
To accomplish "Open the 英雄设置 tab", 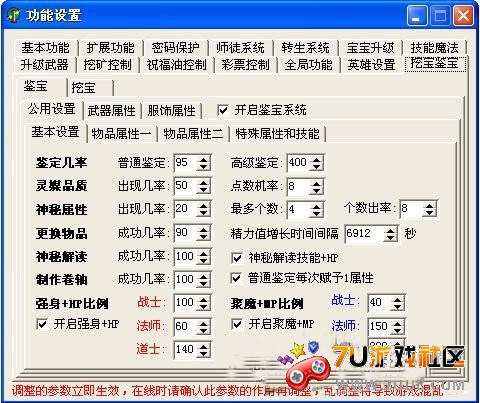I will (x=371, y=64).
